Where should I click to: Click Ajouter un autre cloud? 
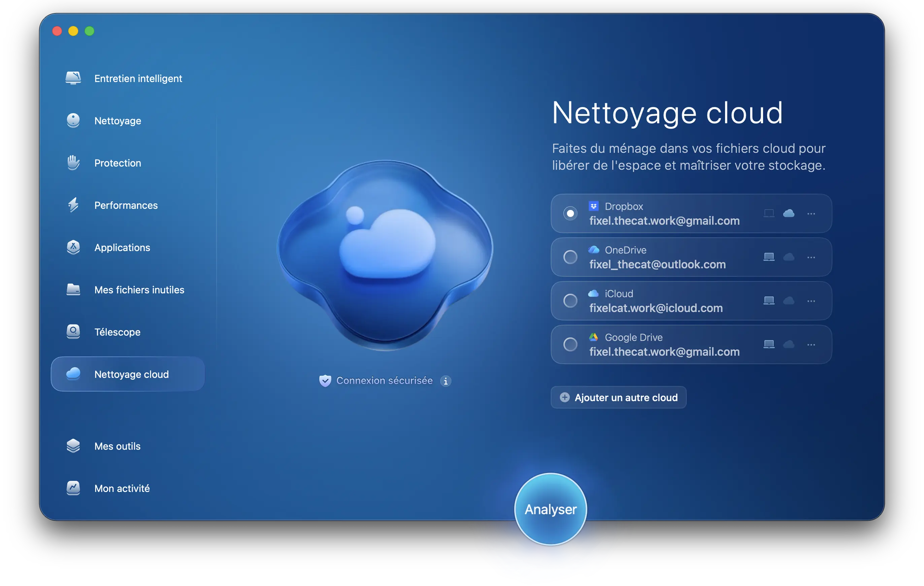(x=618, y=397)
